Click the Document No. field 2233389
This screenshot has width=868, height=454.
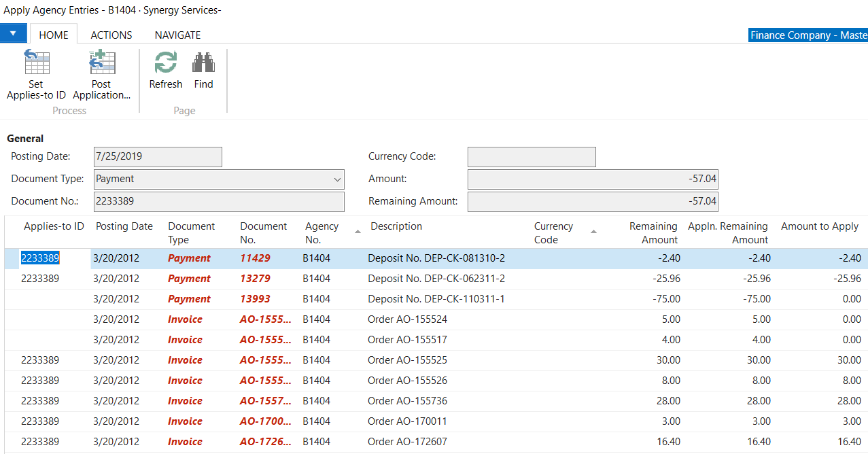[x=219, y=202]
